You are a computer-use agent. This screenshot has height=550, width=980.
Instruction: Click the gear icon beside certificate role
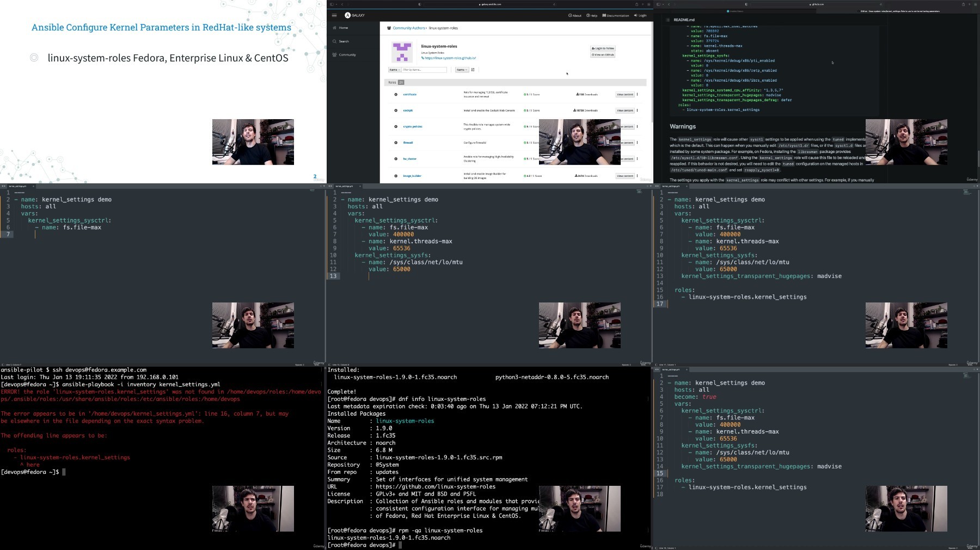(396, 95)
